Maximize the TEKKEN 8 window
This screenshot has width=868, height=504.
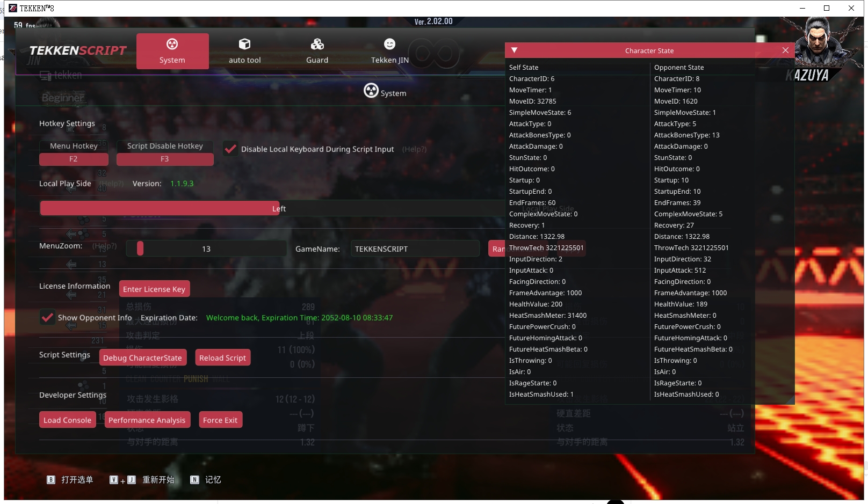827,8
